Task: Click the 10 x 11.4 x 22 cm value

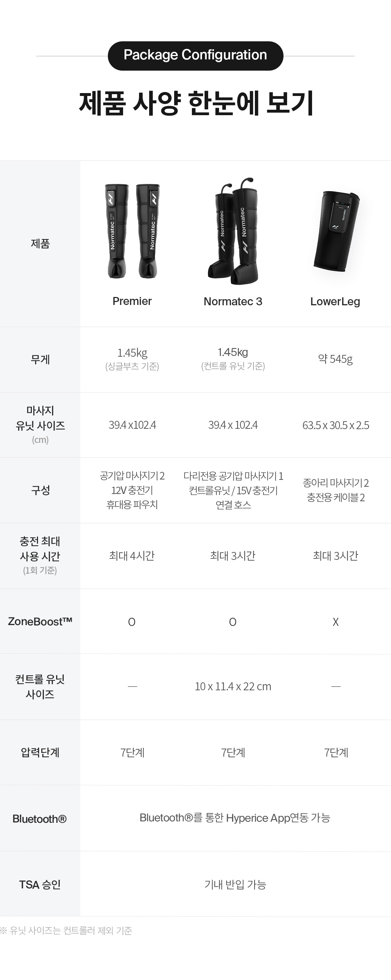Action: pos(233,687)
